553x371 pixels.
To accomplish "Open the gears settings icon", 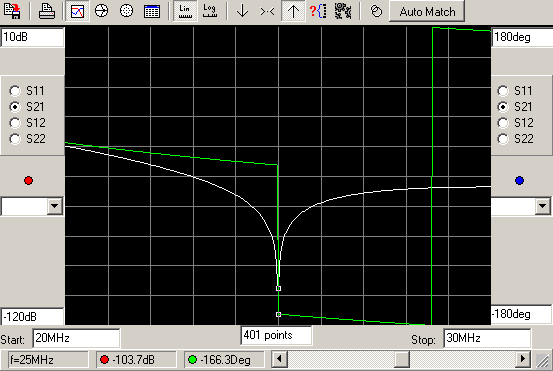I will [x=343, y=11].
